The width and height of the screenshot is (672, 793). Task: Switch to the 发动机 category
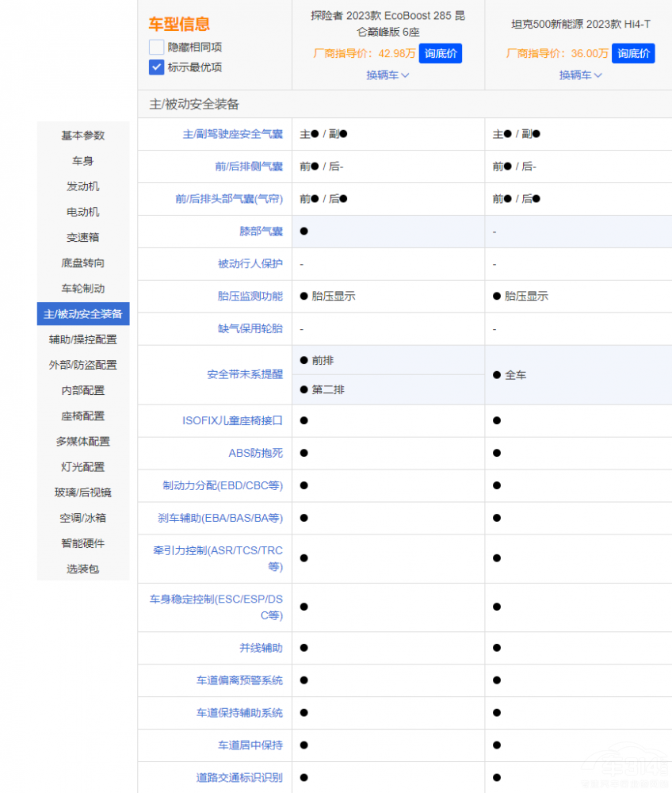click(82, 186)
